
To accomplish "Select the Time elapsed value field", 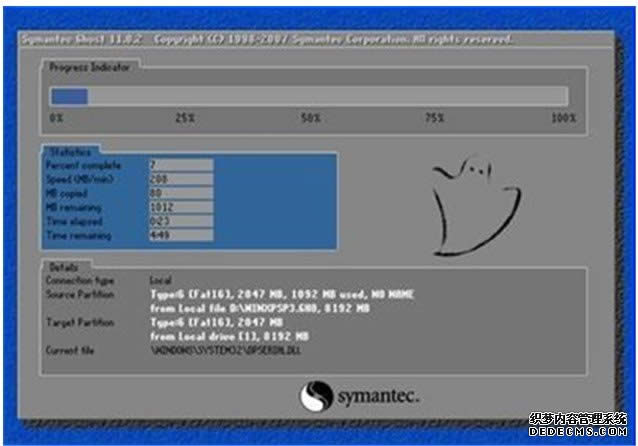I will (x=179, y=221).
